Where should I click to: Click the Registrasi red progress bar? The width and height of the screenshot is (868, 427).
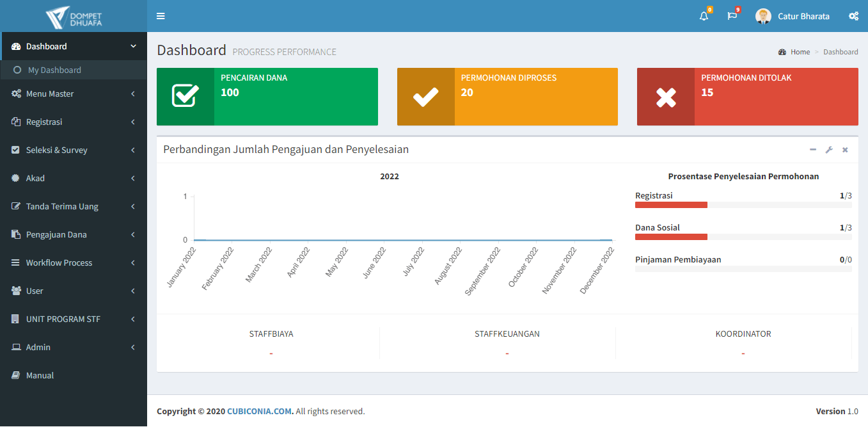click(x=671, y=205)
